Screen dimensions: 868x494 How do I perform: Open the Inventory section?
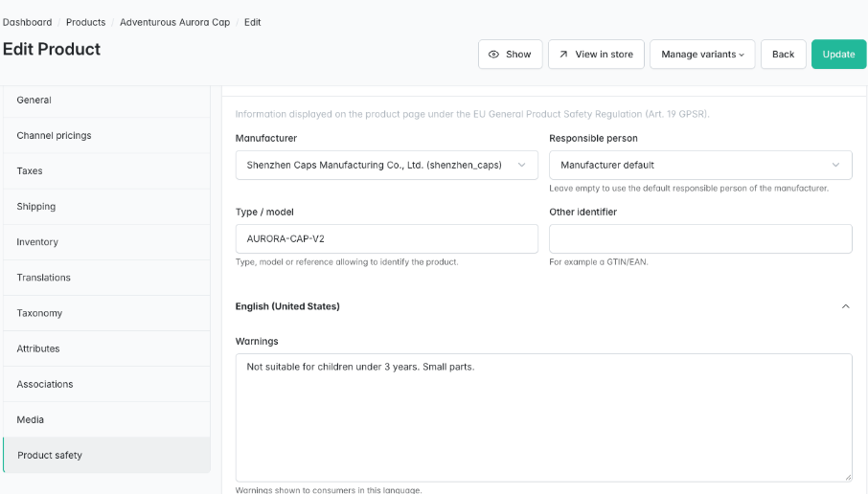[x=106, y=242]
